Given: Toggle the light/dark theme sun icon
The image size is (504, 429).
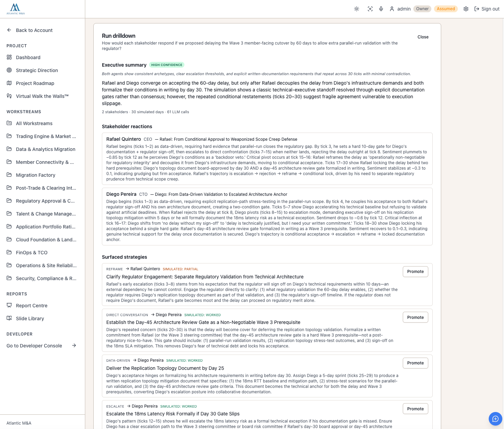Looking at the screenshot, I should (x=357, y=9).
